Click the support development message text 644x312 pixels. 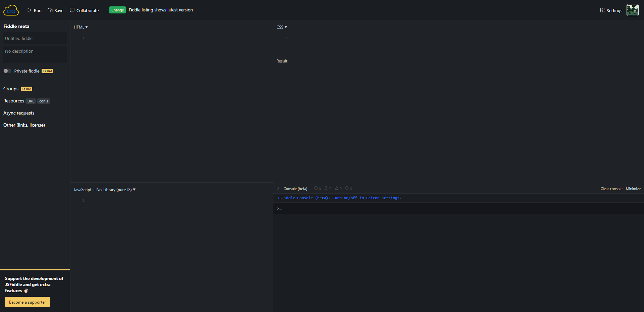click(x=34, y=284)
